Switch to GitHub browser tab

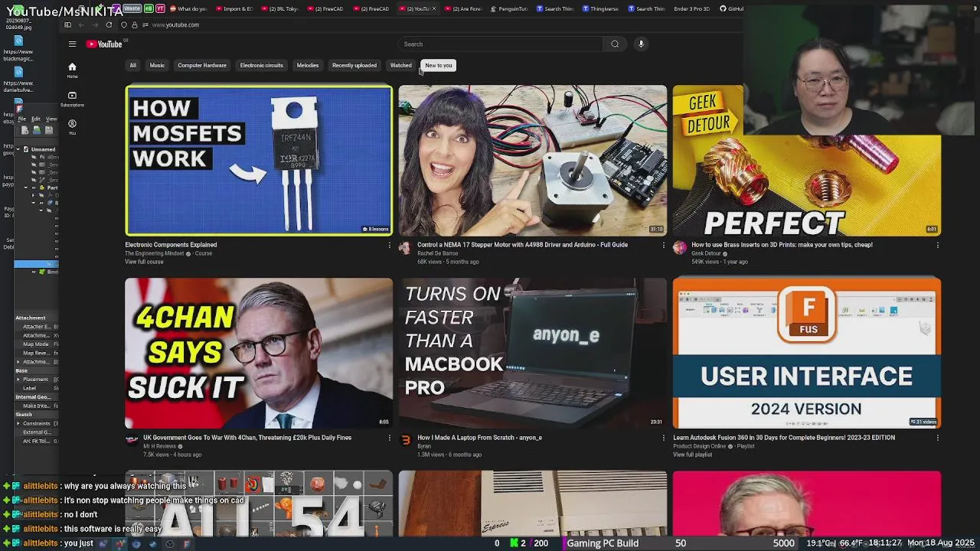732,8
